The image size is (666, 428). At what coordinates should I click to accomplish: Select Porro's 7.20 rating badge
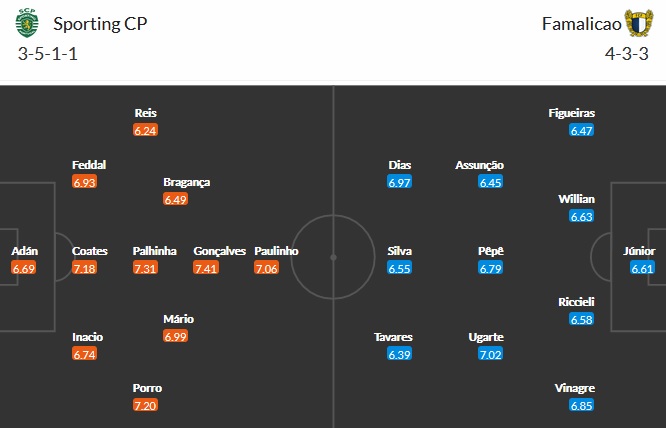pyautogui.click(x=146, y=405)
